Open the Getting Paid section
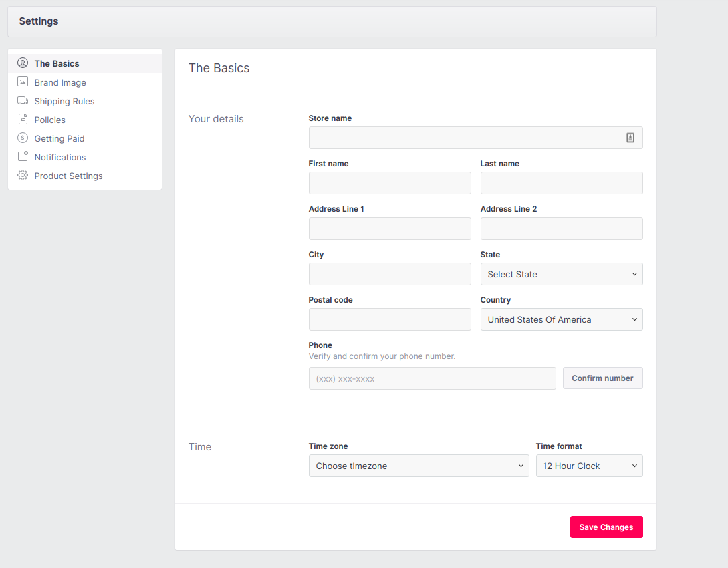The height and width of the screenshot is (568, 728). [59, 138]
